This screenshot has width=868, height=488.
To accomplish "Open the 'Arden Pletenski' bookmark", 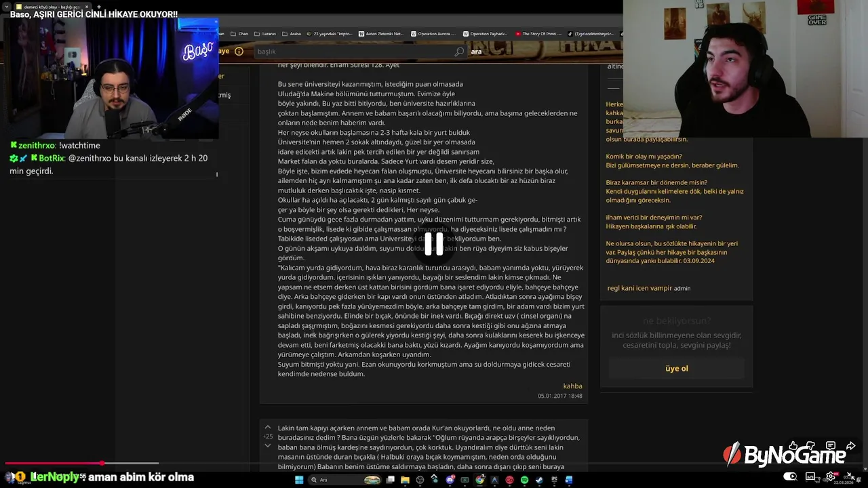I will click(382, 34).
